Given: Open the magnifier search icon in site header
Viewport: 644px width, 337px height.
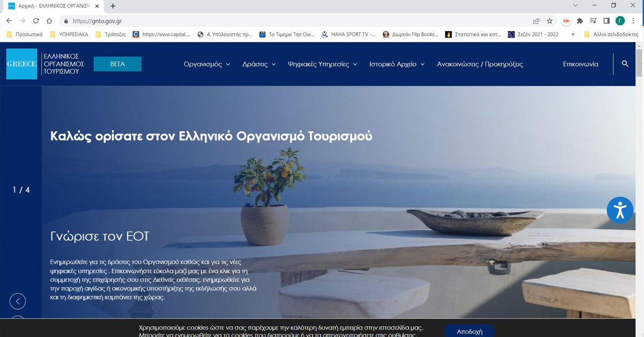Looking at the screenshot, I should 625,64.
